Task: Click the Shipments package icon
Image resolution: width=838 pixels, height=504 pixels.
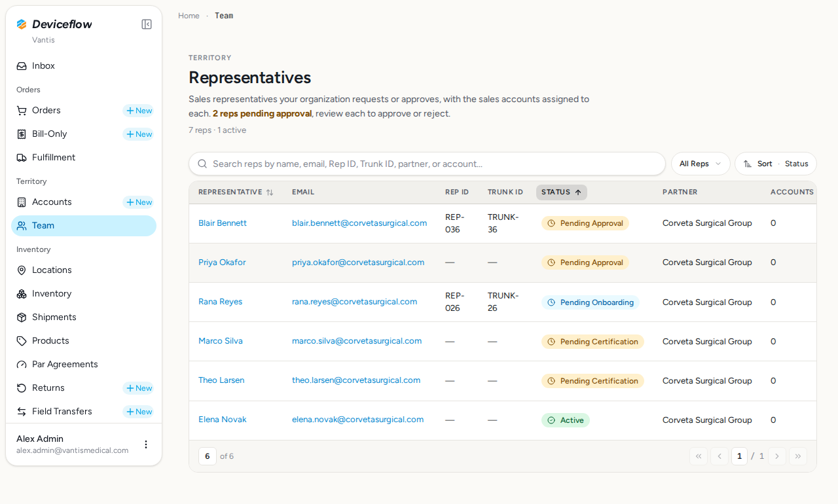Action: [22, 317]
